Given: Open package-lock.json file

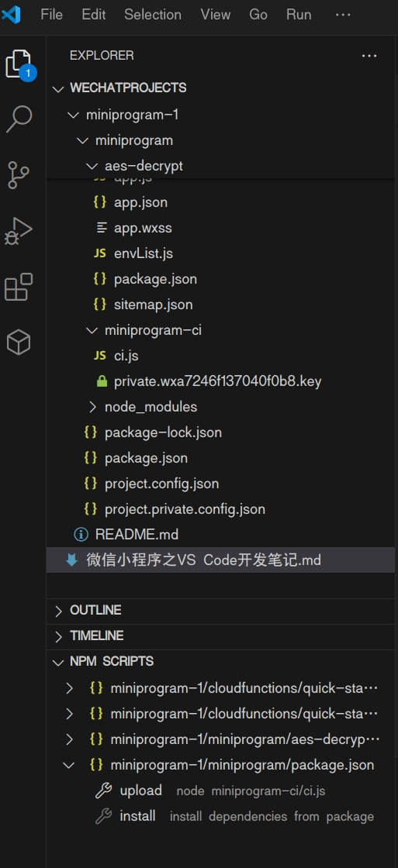Looking at the screenshot, I should (164, 432).
